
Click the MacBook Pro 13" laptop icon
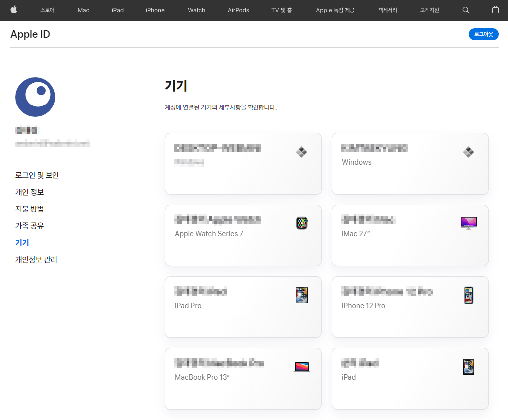click(x=302, y=367)
